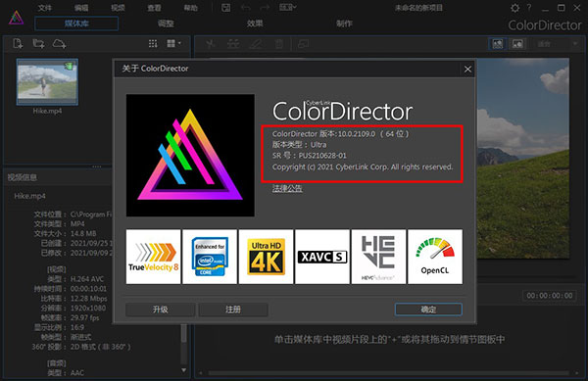Screen dimensions: 588x381
Task: Click the 00:00:10:01 duration value
Action: click(88, 289)
